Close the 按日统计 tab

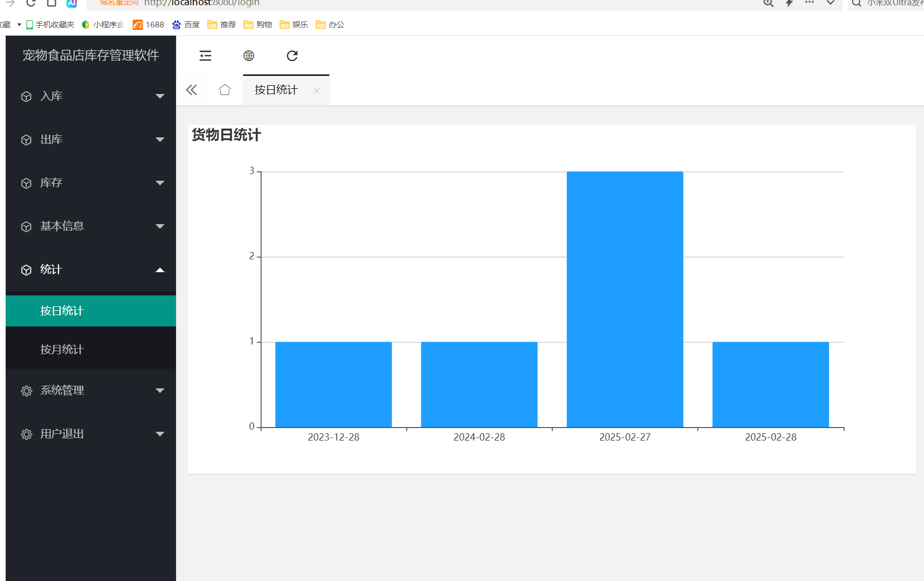point(316,91)
